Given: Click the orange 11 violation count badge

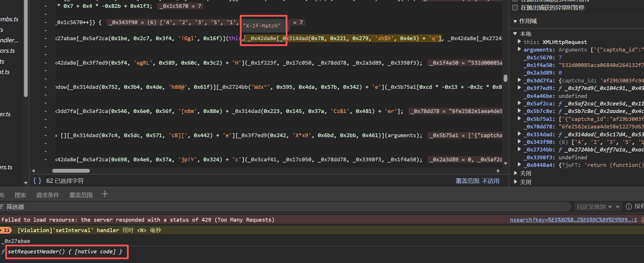Looking at the screenshot, I should [6, 230].
